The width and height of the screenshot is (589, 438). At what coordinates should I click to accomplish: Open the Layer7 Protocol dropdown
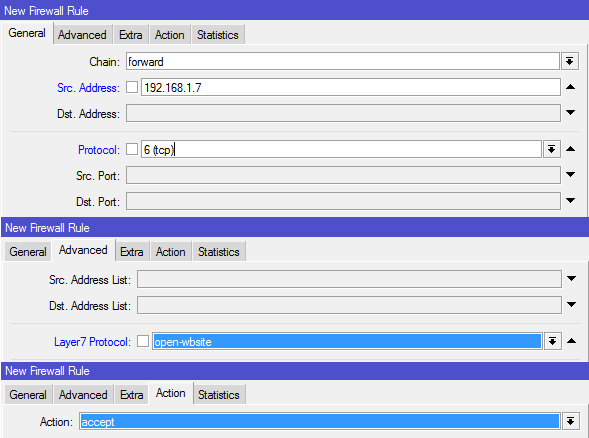pos(552,341)
